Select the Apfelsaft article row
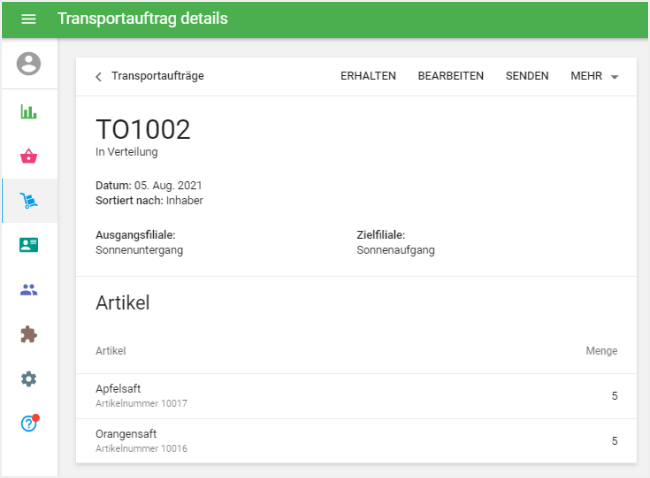 pos(356,396)
